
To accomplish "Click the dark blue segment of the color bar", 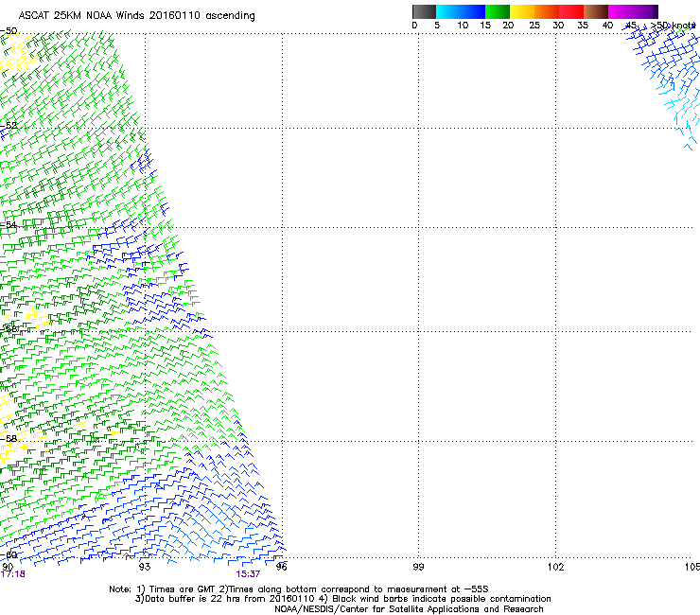I will [473, 11].
